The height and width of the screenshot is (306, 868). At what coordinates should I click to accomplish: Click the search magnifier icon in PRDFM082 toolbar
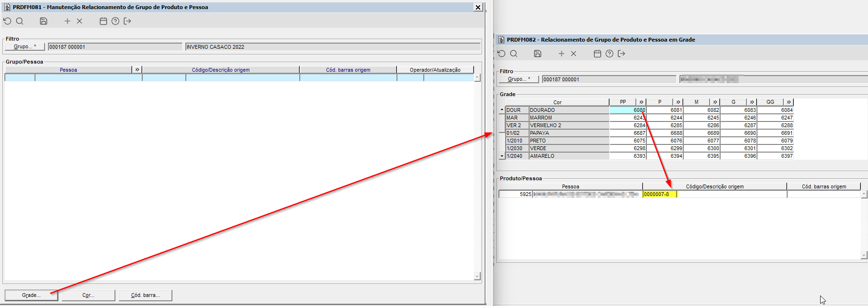514,54
